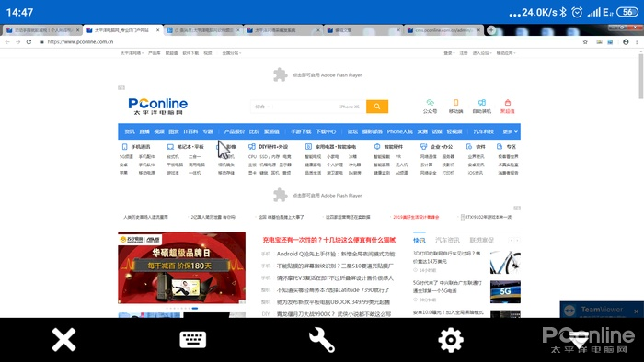Close the TeamViewer remote session with X
This screenshot has height=362, width=644.
point(63,339)
